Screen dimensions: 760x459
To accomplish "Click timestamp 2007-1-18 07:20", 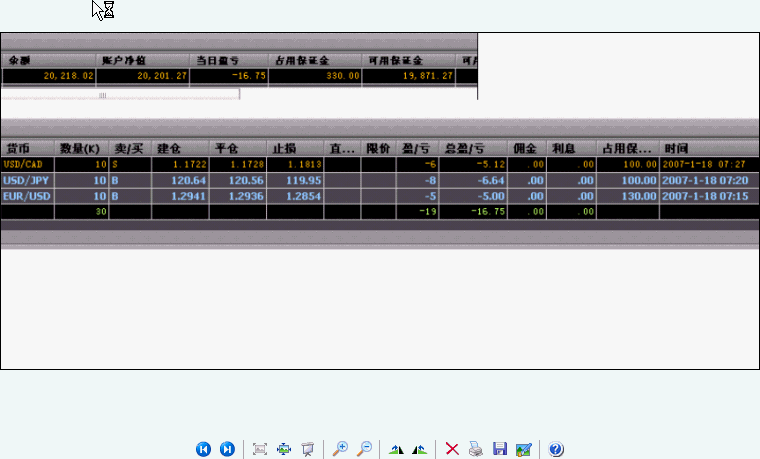I will tap(705, 180).
